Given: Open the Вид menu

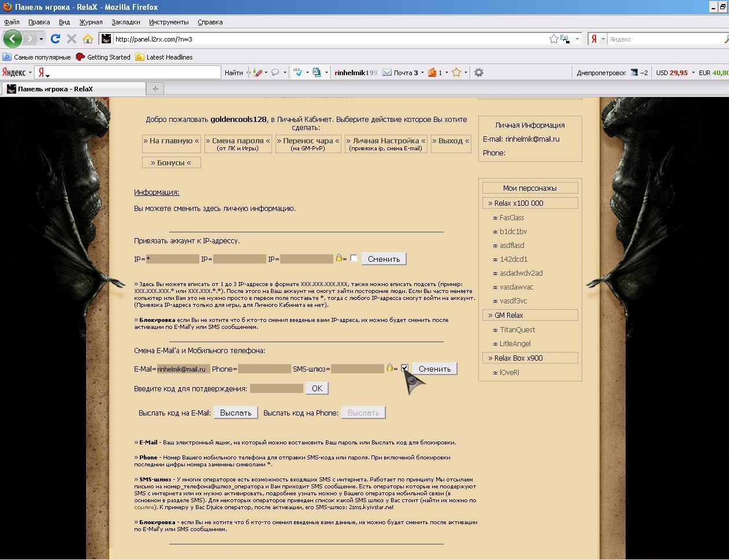Looking at the screenshot, I should click(64, 22).
